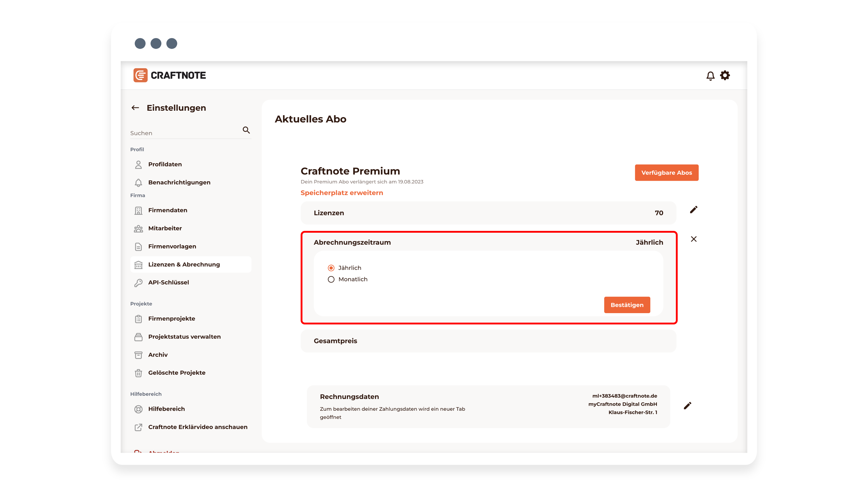868x488 pixels.
Task: Open Firmenprojekte settings
Action: pyautogui.click(x=172, y=319)
